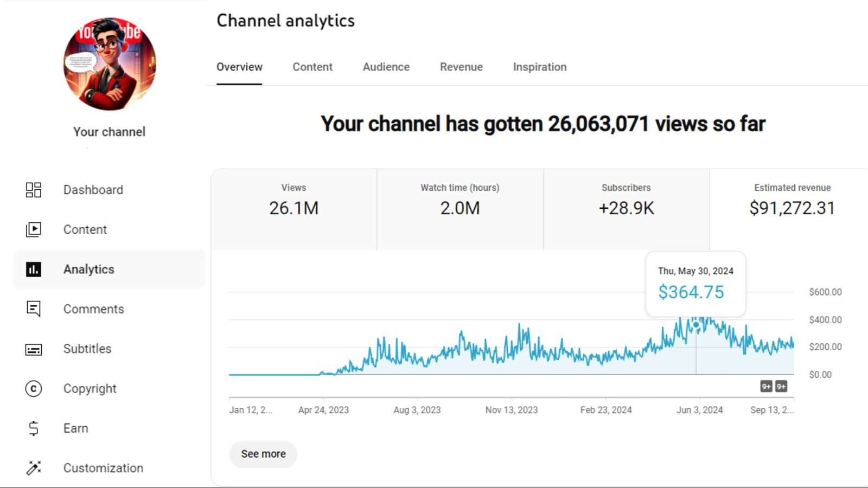The height and width of the screenshot is (488, 868).
Task: Click the Nov 13, 2023 axis label
Action: (512, 410)
